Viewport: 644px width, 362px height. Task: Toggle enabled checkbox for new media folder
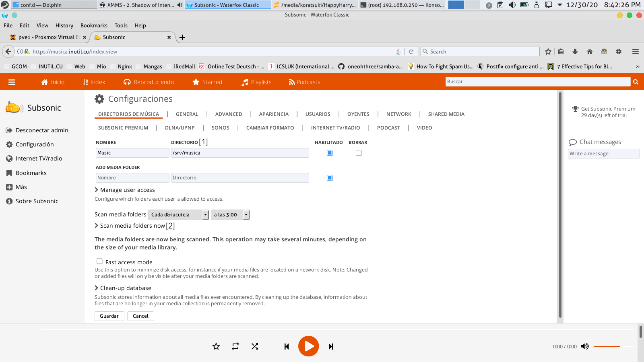pos(330,178)
